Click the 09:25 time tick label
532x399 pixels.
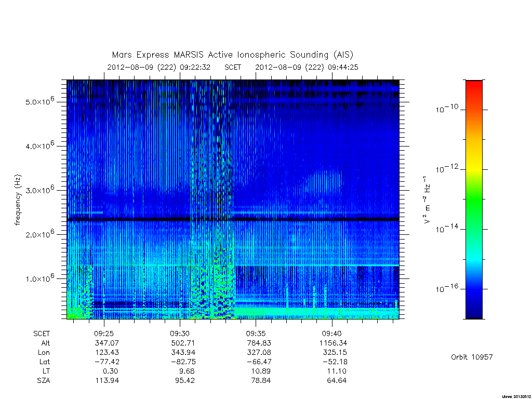104,334
